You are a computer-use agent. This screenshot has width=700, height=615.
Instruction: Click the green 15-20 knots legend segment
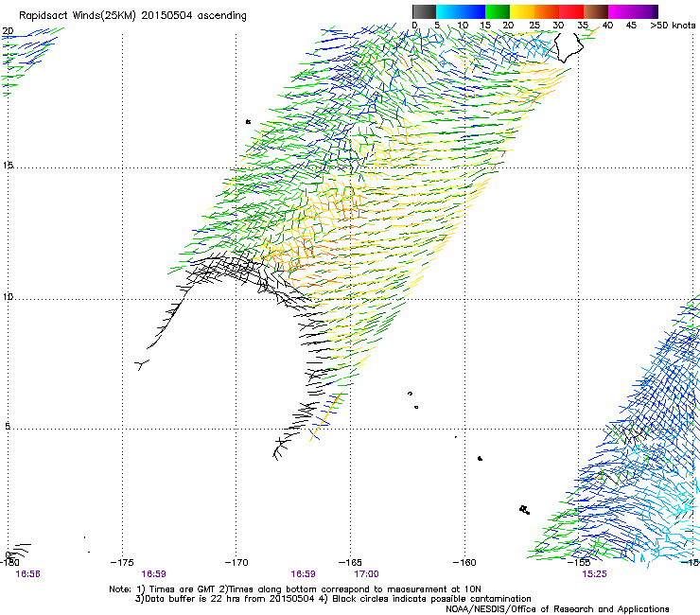click(x=498, y=11)
